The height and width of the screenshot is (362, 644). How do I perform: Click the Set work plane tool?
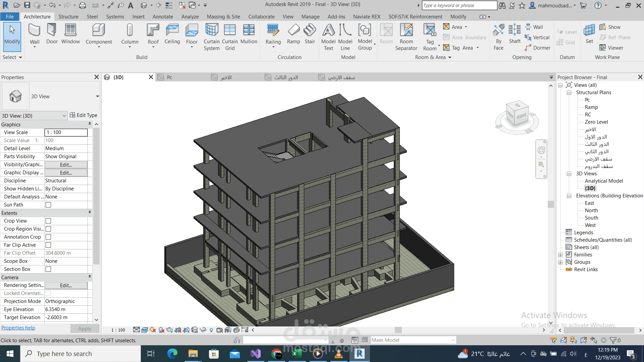(x=589, y=34)
